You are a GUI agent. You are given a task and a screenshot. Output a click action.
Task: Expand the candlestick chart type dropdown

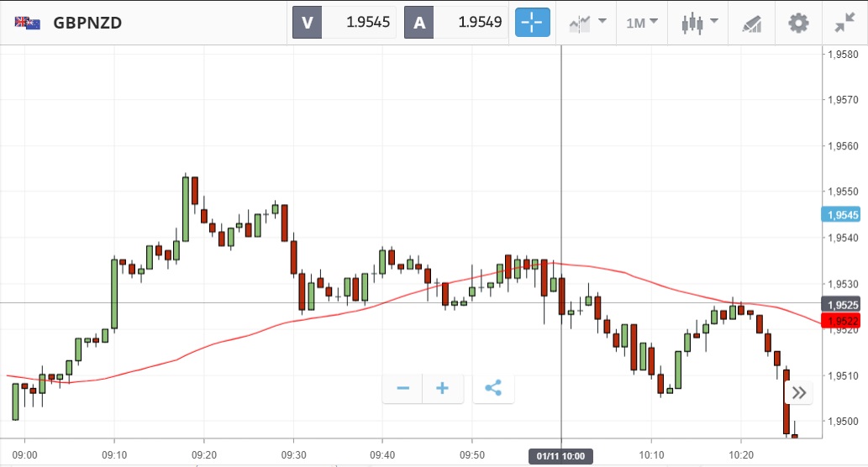click(700, 23)
